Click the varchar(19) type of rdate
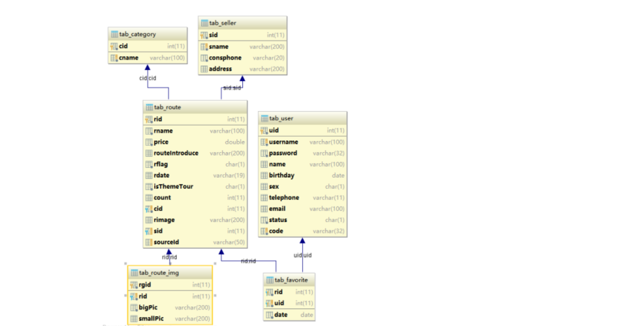 pos(229,176)
